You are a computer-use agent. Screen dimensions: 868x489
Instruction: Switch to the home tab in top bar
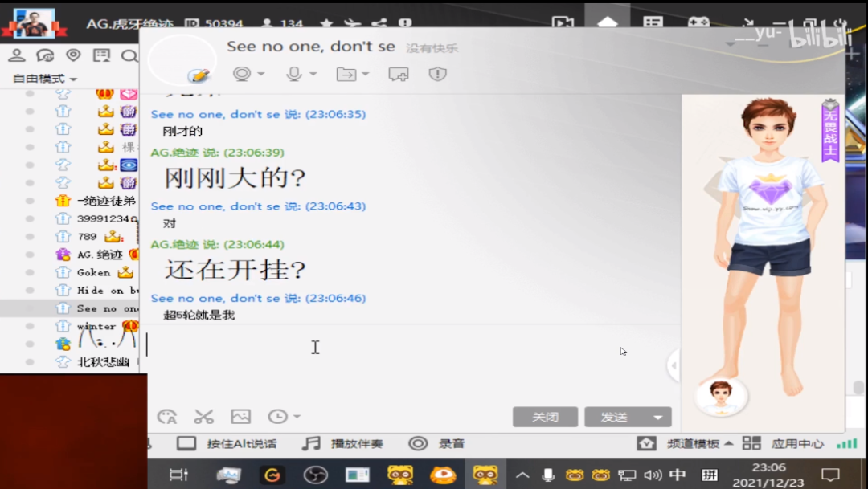(608, 22)
